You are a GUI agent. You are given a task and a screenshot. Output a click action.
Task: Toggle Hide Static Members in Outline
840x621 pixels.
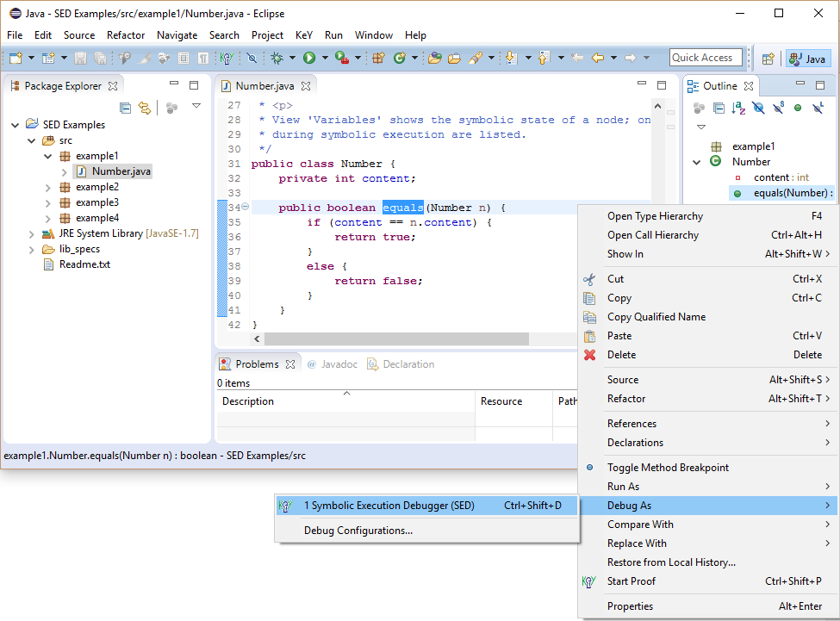(778, 109)
